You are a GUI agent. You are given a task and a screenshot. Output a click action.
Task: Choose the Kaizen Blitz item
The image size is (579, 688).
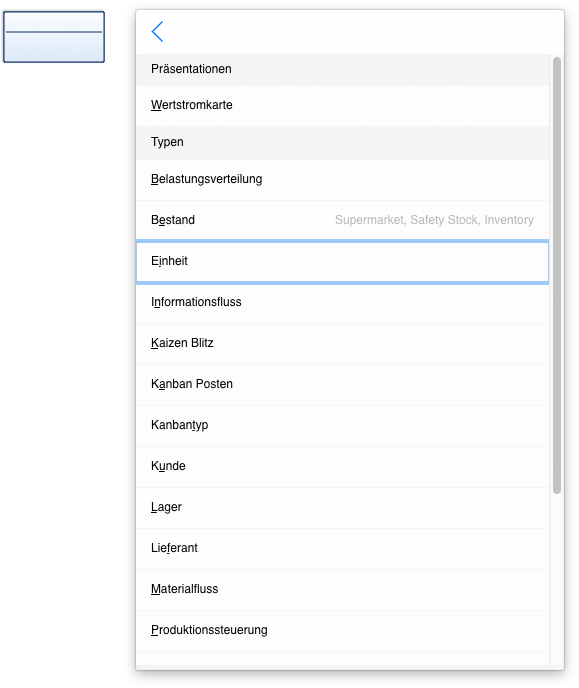tap(342, 343)
